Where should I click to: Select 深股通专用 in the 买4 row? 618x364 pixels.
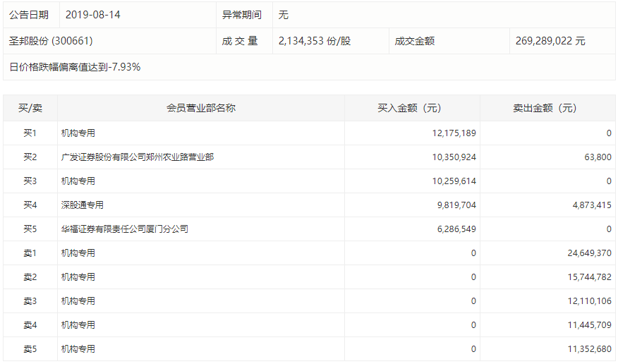[x=83, y=205]
